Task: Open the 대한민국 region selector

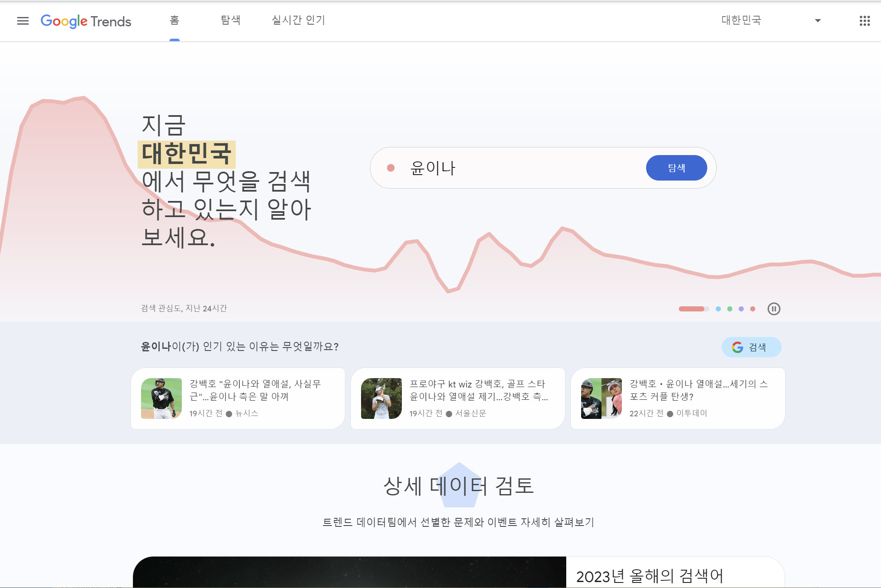Action: [x=741, y=20]
